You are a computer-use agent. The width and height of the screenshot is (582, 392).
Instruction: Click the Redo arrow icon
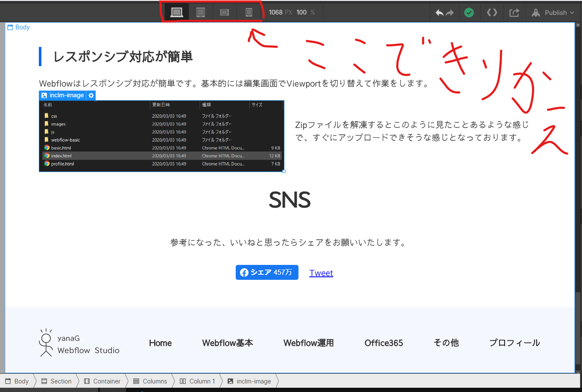point(449,13)
